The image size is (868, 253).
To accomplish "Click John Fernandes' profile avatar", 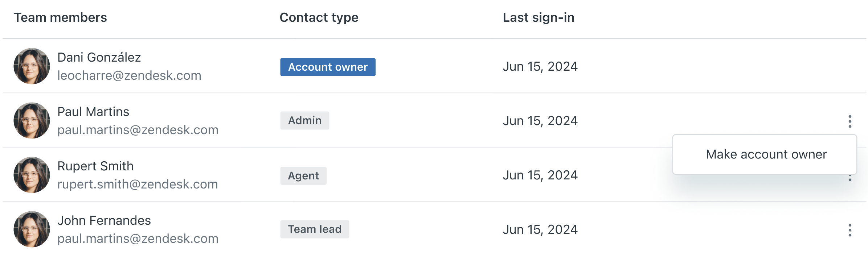I will coord(32,229).
